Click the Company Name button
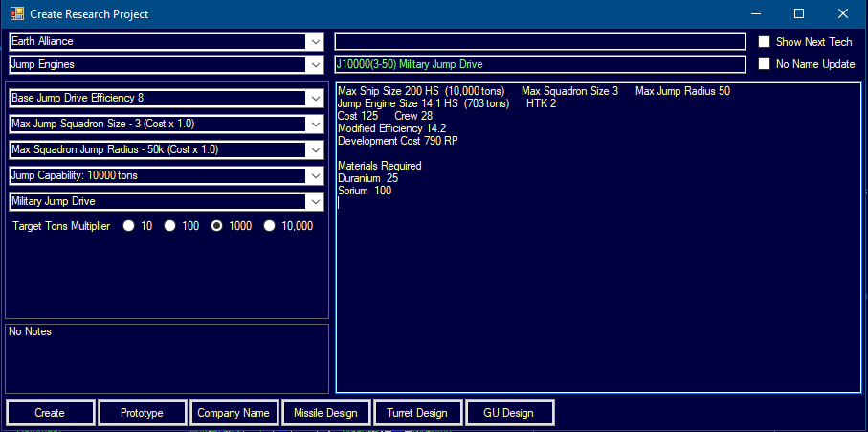868x432 pixels. pos(234,413)
